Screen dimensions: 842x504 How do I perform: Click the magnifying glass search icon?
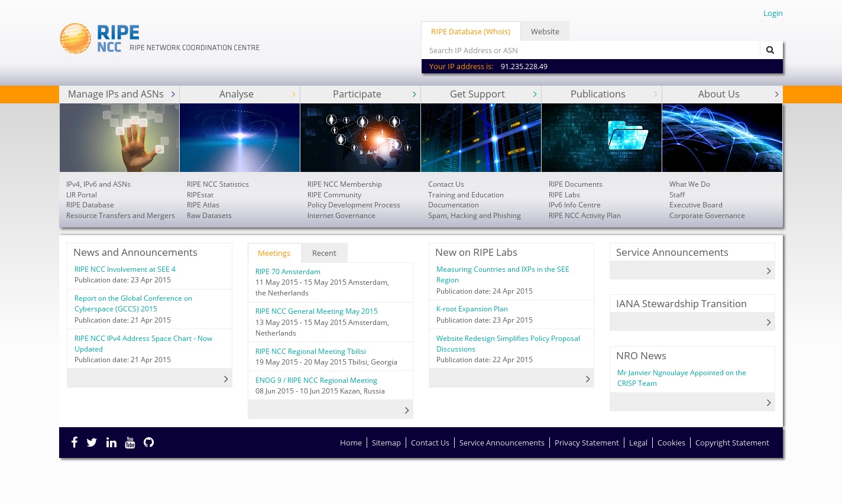(x=770, y=50)
